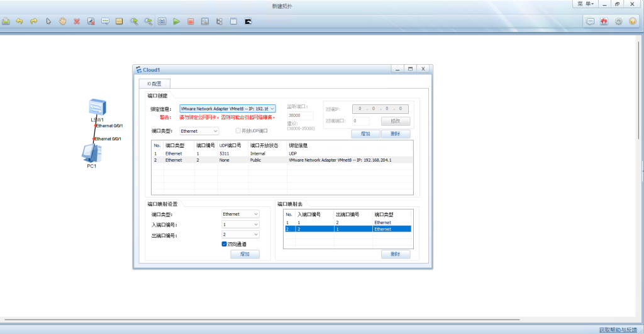Enable the 开放UDP端口 checkbox
Image resolution: width=644 pixels, height=334 pixels.
(x=238, y=131)
